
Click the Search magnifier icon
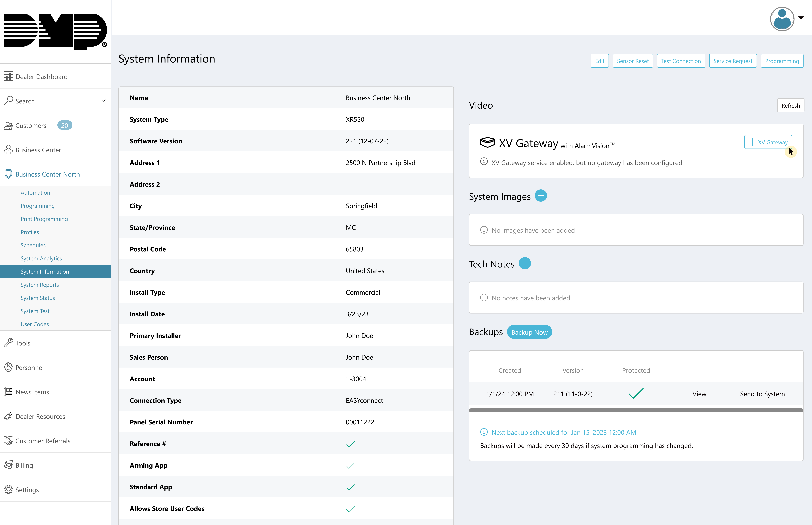(x=9, y=101)
